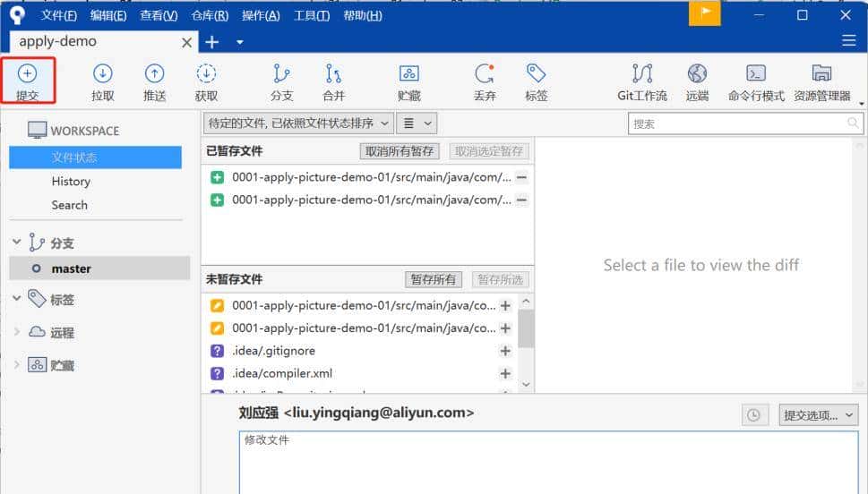The width and height of the screenshot is (868, 494).
Task: Expand the 远程 (Remotes) sidebar section
Action: coord(17,331)
